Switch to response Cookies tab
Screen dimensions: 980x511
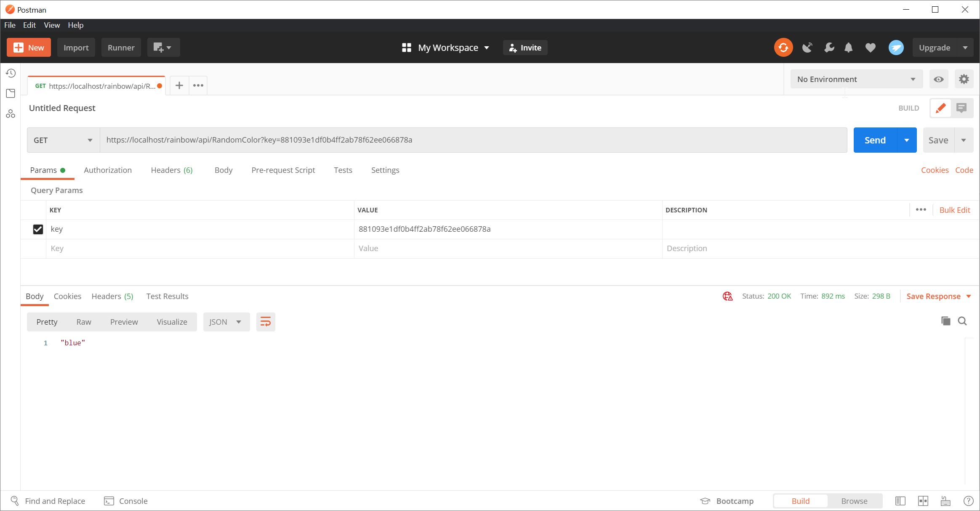click(67, 296)
